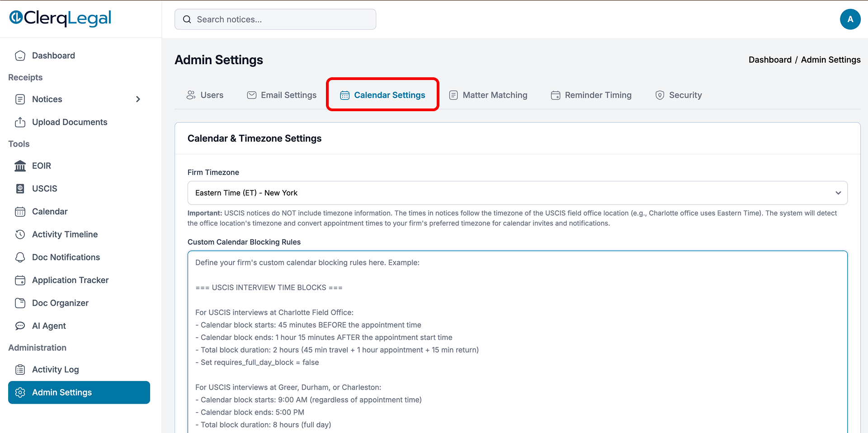Click the Calendar Settings tab icon

345,95
